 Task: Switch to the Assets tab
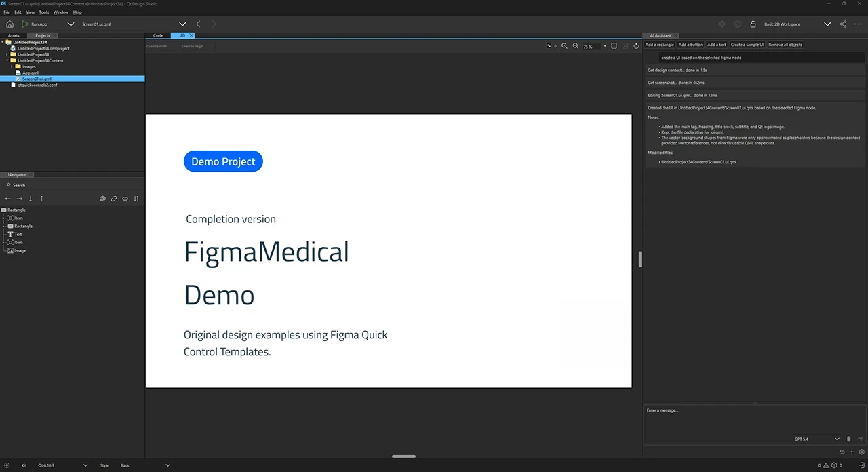14,35
